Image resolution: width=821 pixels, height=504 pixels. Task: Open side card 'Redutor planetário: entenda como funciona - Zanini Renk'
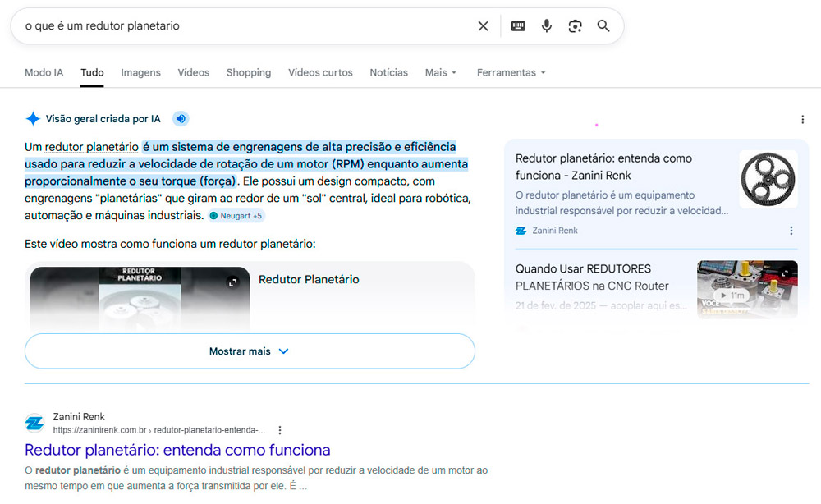point(603,167)
